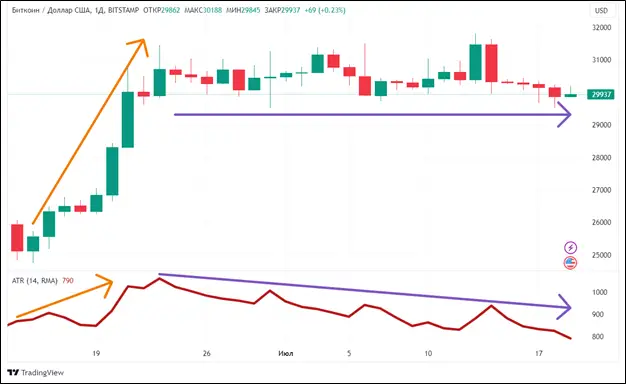Click the purple lightning bolt icon
Image resolution: width=626 pixels, height=384 pixels.
(571, 247)
